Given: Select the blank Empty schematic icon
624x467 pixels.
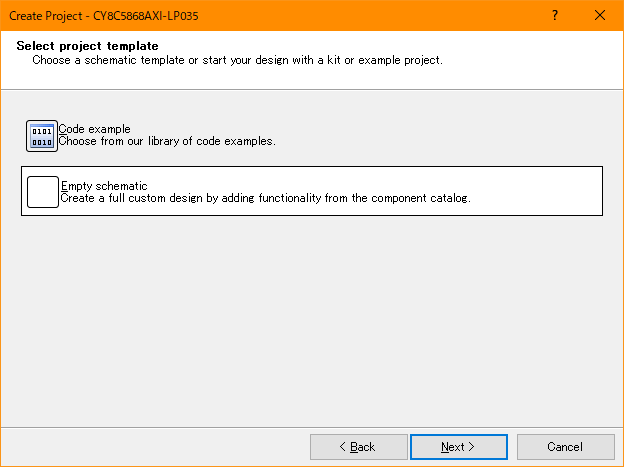Looking at the screenshot, I should [43, 192].
